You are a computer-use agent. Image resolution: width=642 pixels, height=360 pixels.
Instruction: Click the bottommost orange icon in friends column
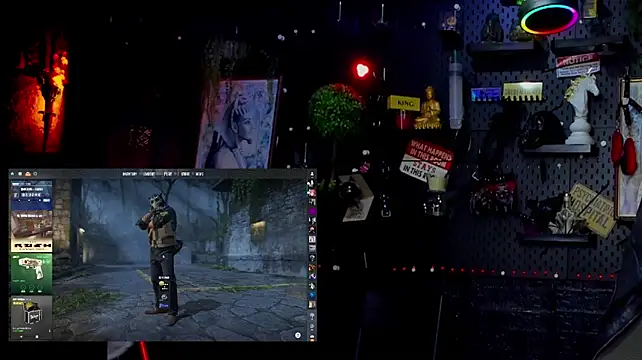coord(312,338)
